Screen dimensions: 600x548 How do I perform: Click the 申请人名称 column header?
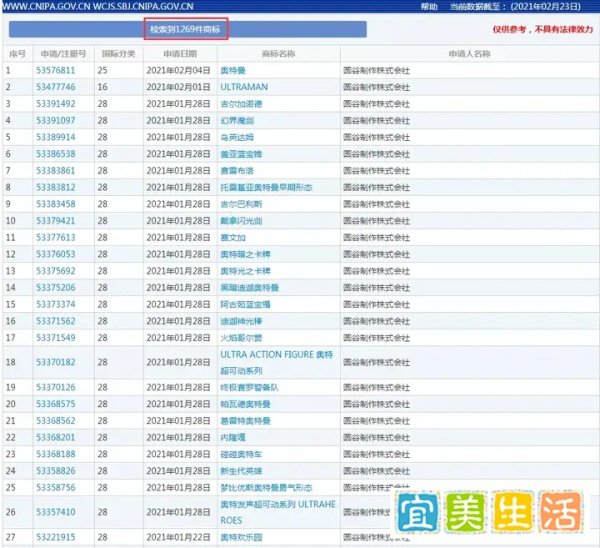tap(470, 54)
